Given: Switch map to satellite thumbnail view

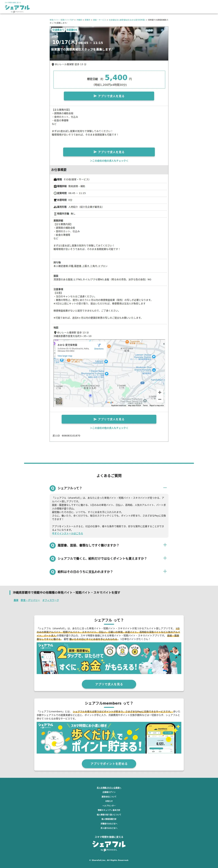Looking at the screenshot, I should tap(59, 401).
